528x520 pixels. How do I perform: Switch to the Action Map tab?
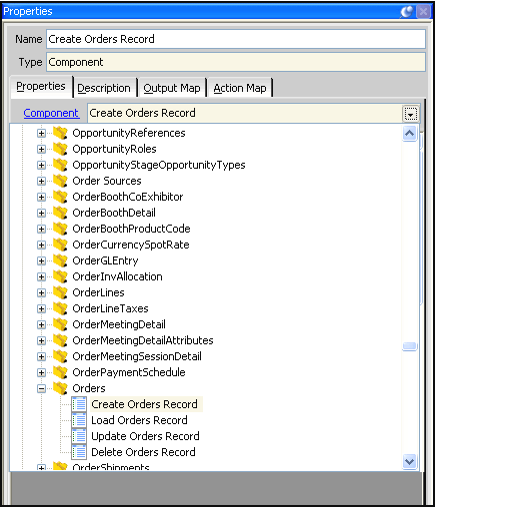tap(240, 88)
